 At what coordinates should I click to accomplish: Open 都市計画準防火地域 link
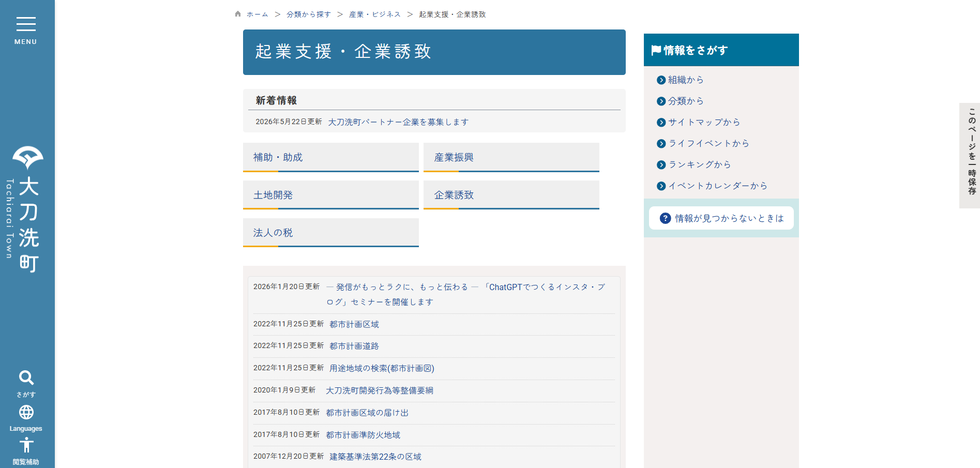[x=363, y=435]
